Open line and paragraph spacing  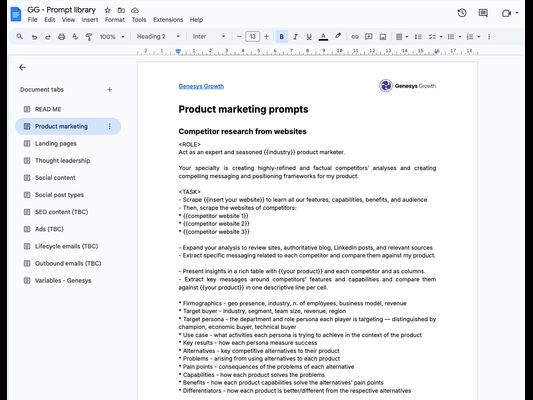(x=418, y=37)
